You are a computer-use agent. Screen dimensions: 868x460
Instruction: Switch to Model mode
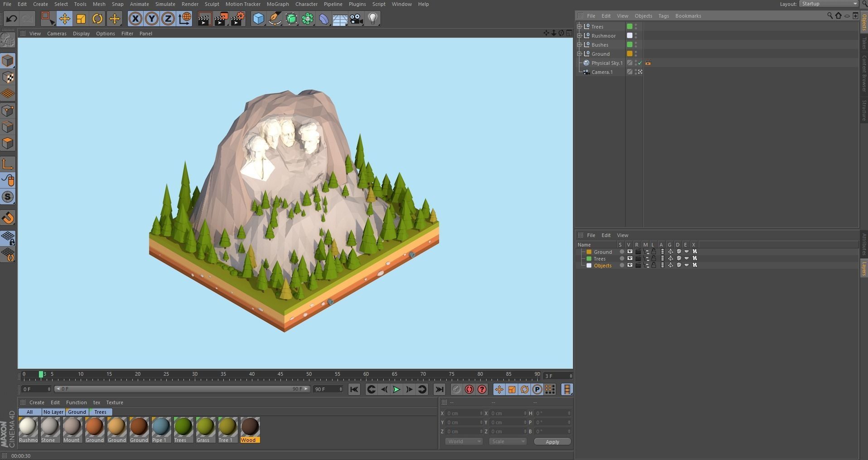(8, 61)
